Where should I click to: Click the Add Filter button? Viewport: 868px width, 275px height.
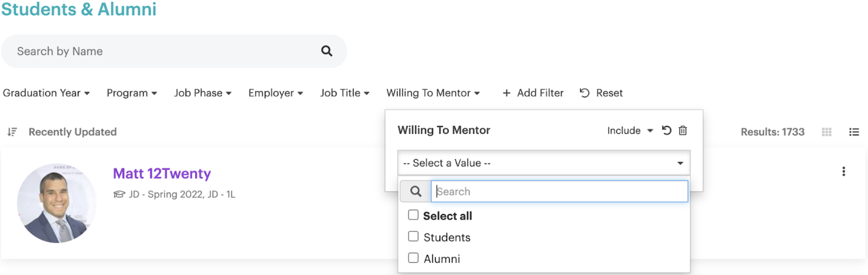533,93
